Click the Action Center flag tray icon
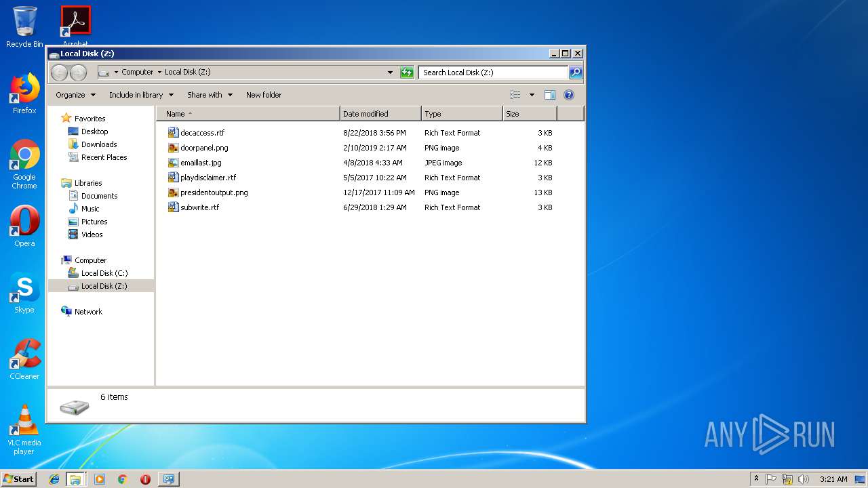This screenshot has height=488, width=868. (x=771, y=479)
